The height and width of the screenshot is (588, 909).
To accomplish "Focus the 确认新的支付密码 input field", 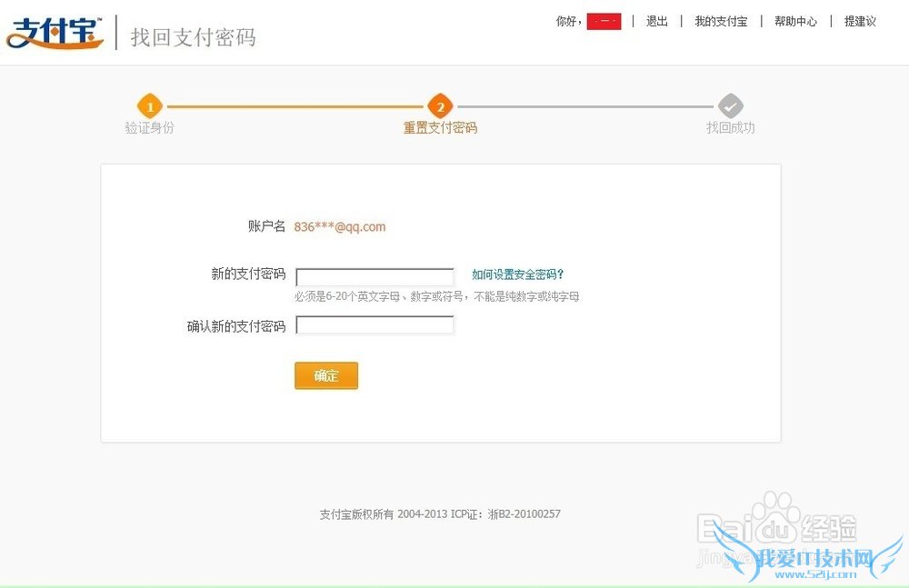I will (375, 324).
